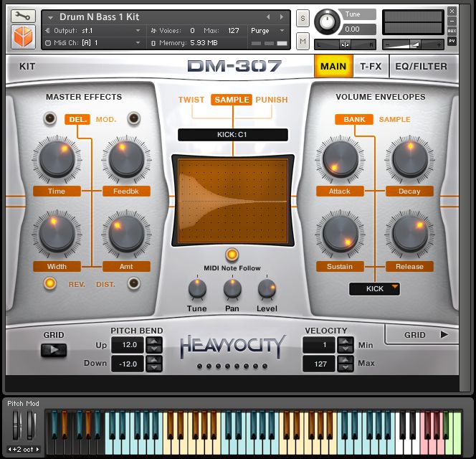Open the GRID panel arrow at right
This screenshot has height=459, width=476.
pos(444,334)
